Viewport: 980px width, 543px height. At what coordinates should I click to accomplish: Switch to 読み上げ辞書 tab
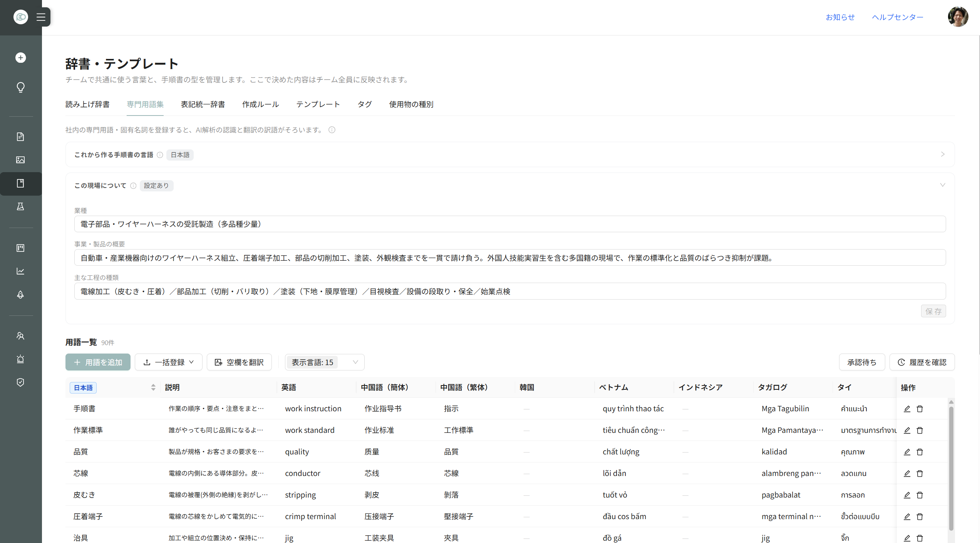click(87, 104)
